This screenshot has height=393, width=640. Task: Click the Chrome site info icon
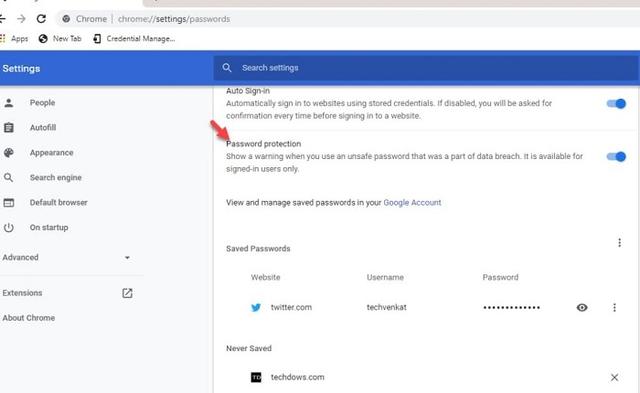[x=66, y=19]
